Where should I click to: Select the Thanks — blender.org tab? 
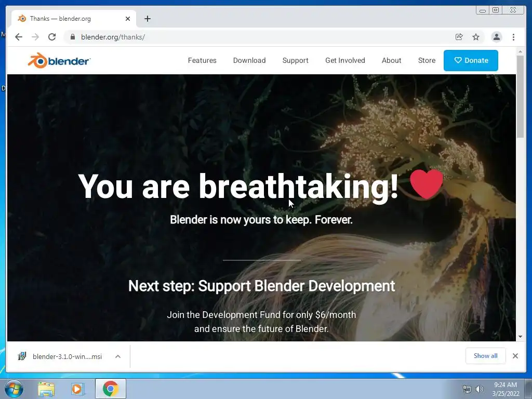74,19
